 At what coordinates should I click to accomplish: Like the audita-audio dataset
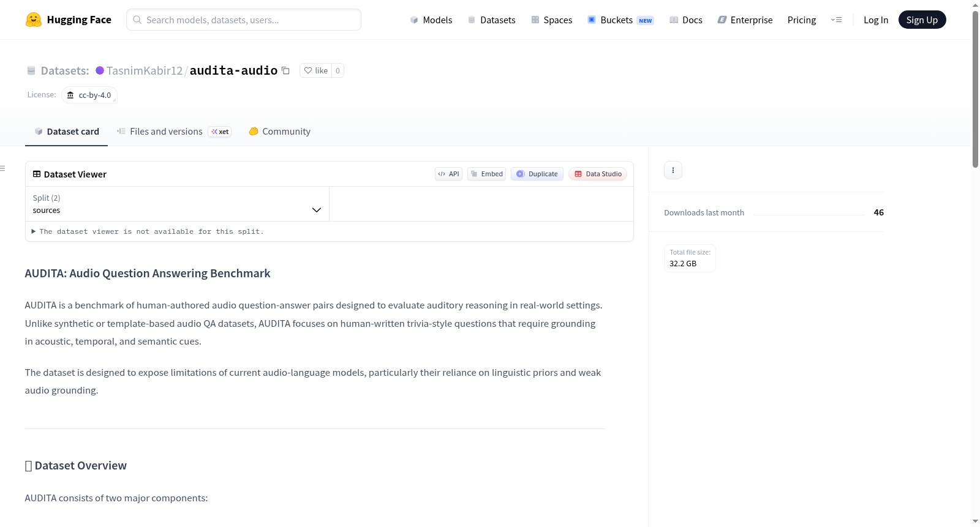[316, 70]
